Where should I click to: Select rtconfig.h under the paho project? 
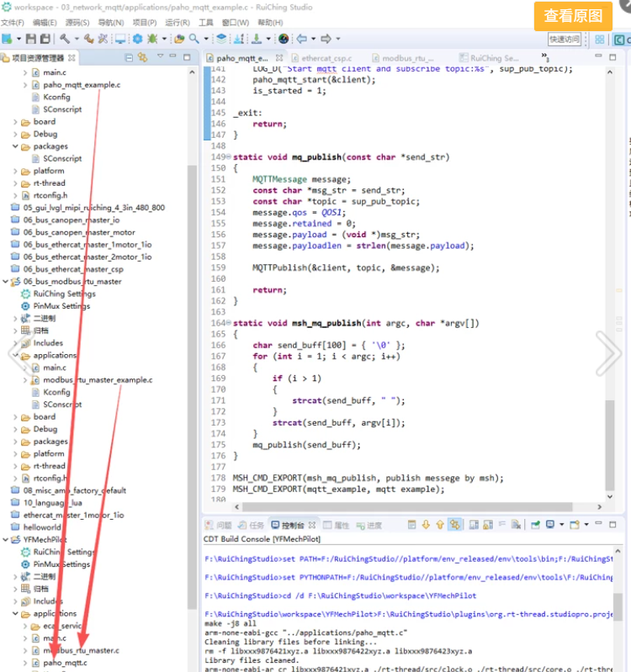[50, 195]
